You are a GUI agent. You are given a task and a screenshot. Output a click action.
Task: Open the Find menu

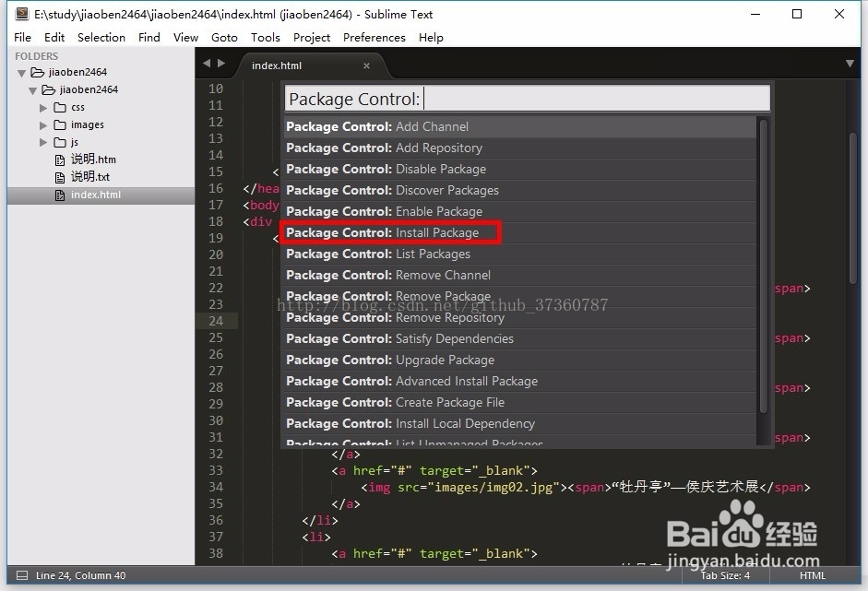click(x=149, y=37)
